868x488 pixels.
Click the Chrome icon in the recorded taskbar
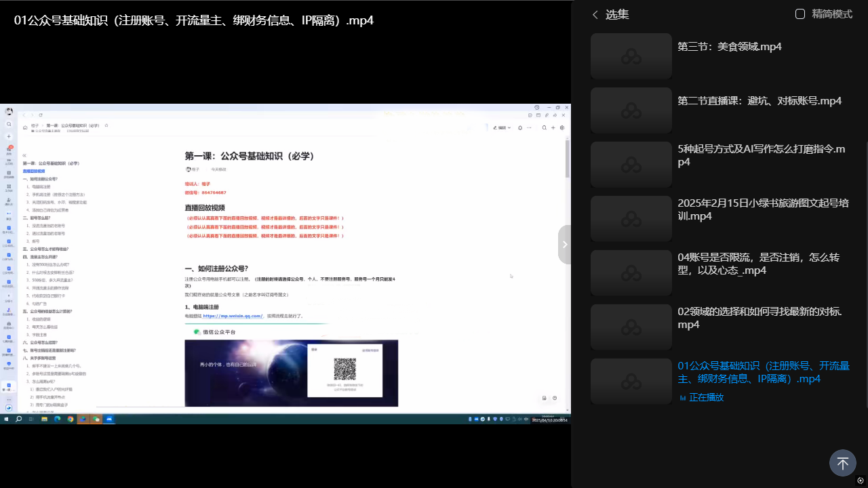point(71,420)
